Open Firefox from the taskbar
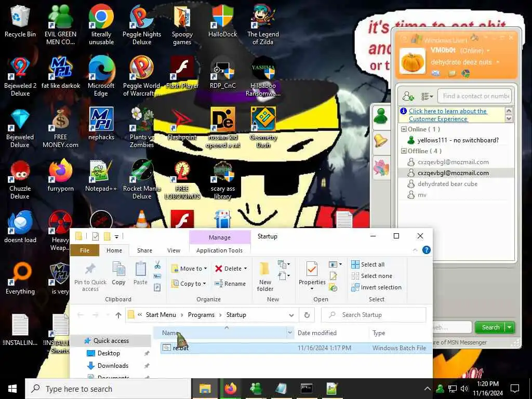Screen dimensions: 532x399 click(231, 389)
